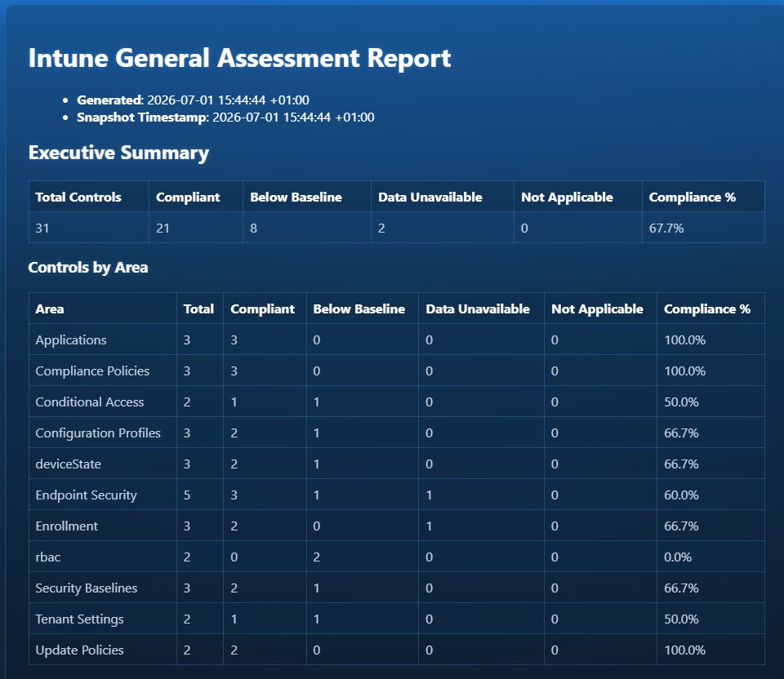Click the Enrollment row label

pyautogui.click(x=67, y=526)
